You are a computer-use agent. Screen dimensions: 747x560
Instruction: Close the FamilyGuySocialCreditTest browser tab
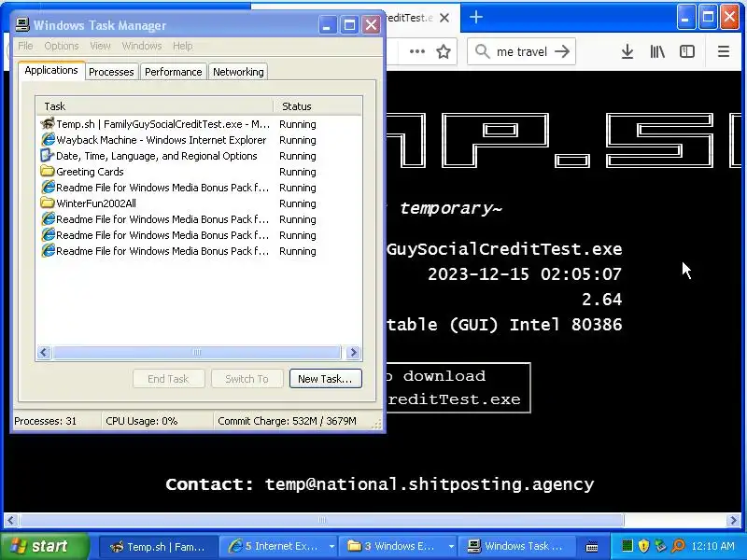click(444, 18)
